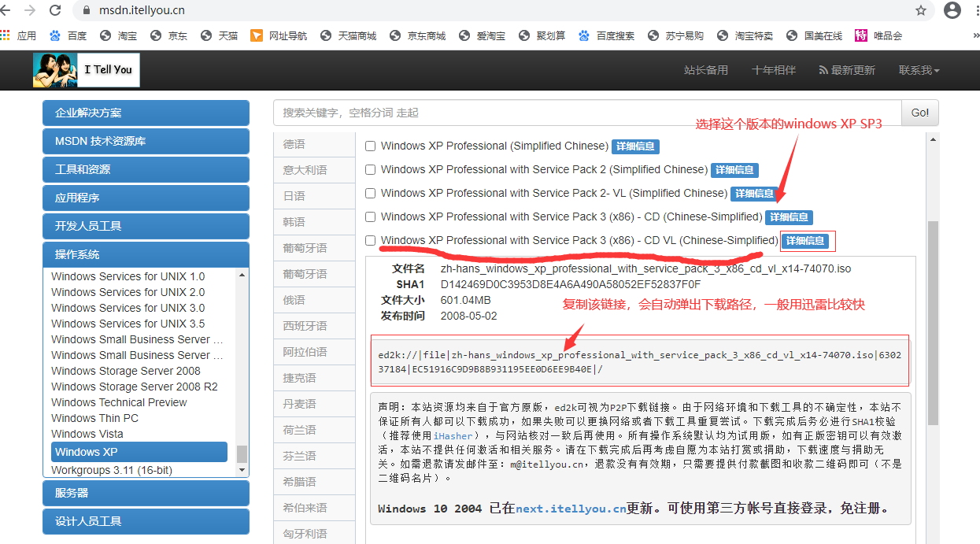
Task: Open the next.itellyou.cn link
Action: pyautogui.click(x=571, y=509)
